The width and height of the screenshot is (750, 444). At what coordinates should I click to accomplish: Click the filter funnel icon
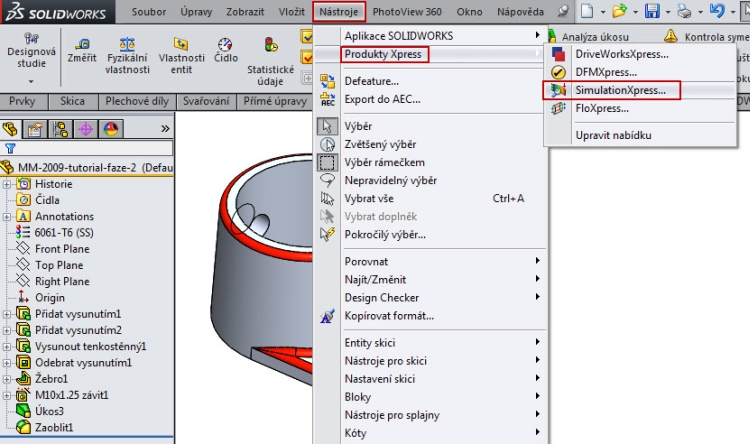point(10,148)
